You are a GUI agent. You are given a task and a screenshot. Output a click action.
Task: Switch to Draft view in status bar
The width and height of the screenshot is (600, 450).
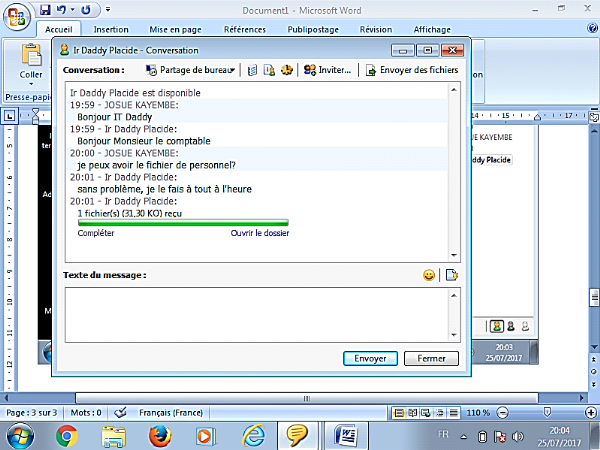pos(454,413)
